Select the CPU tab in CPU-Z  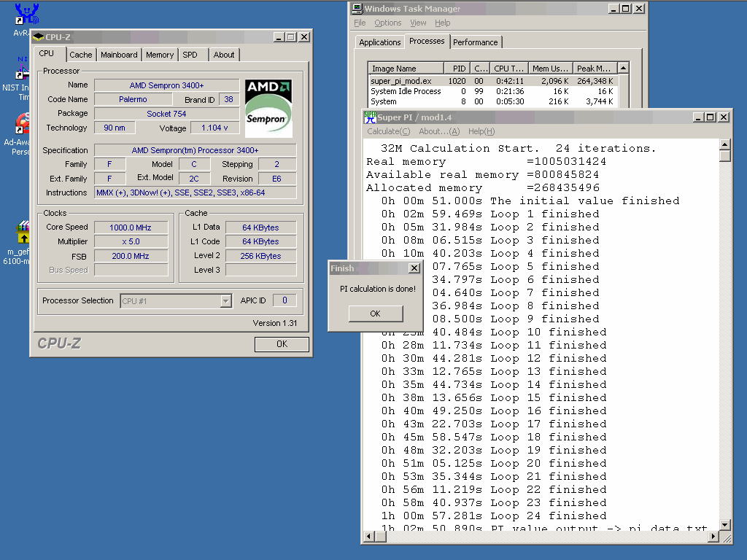click(x=47, y=54)
